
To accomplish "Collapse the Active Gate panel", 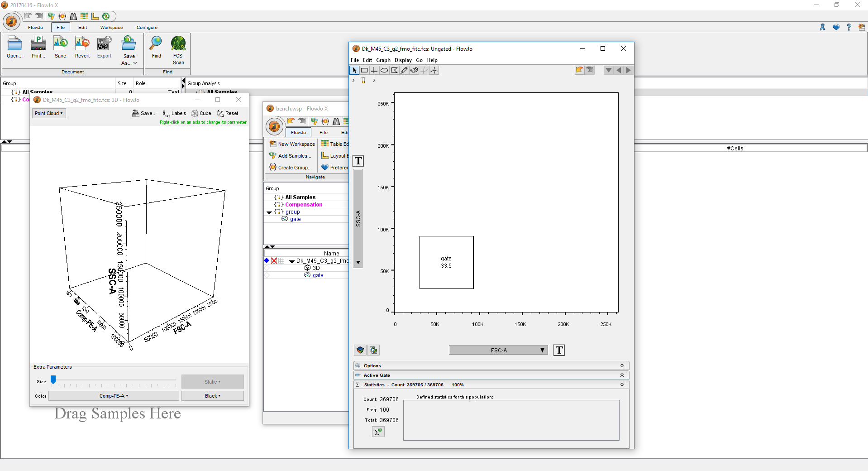I will (622, 375).
